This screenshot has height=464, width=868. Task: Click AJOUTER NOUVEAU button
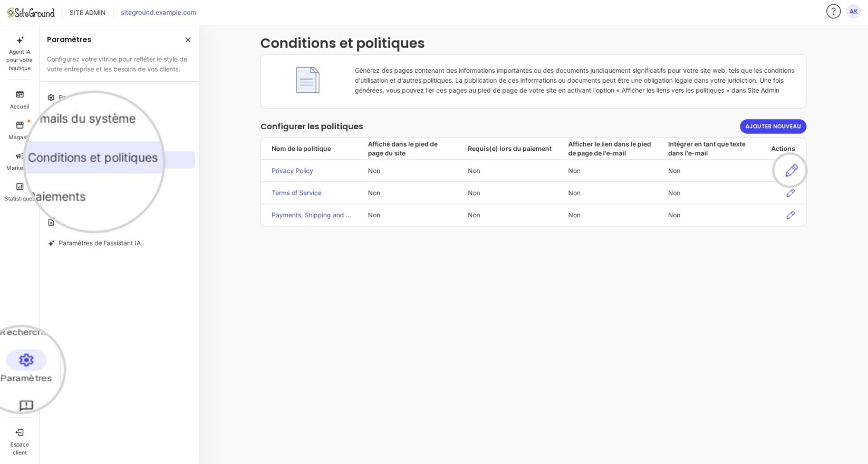[x=773, y=127]
